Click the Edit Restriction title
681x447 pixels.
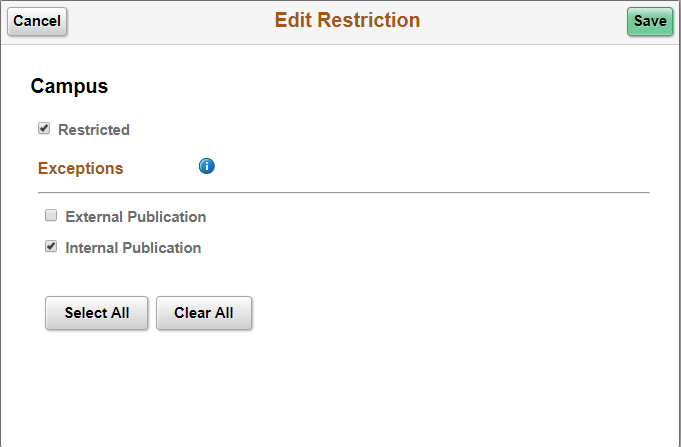347,20
